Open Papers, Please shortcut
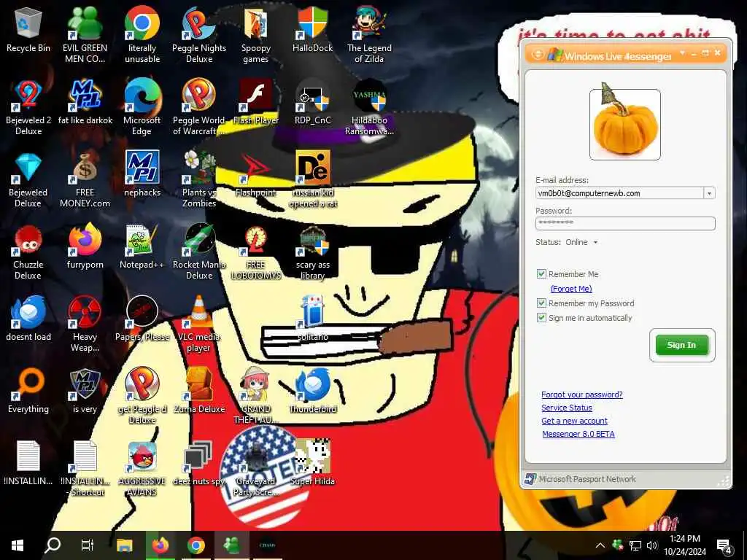 pos(142,319)
